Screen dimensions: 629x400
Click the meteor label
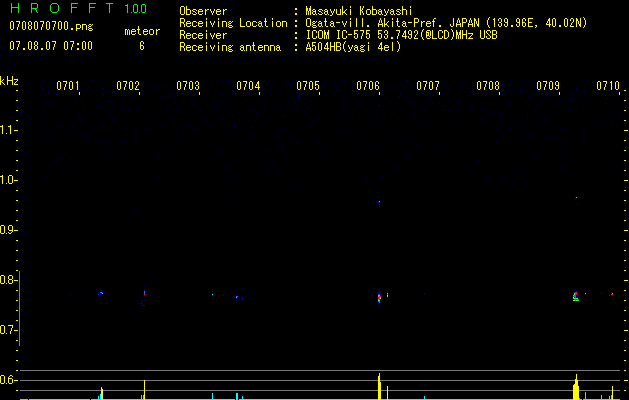tap(142, 31)
